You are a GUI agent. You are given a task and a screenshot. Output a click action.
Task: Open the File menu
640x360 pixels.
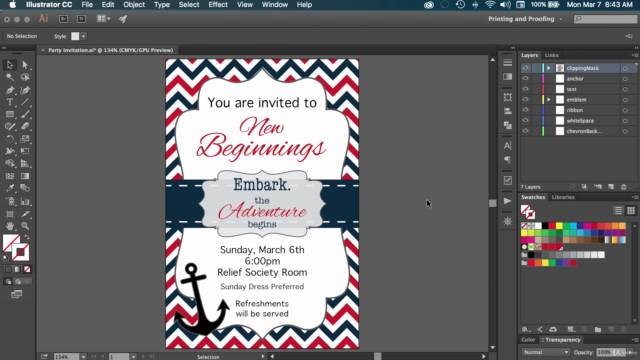[x=87, y=5]
